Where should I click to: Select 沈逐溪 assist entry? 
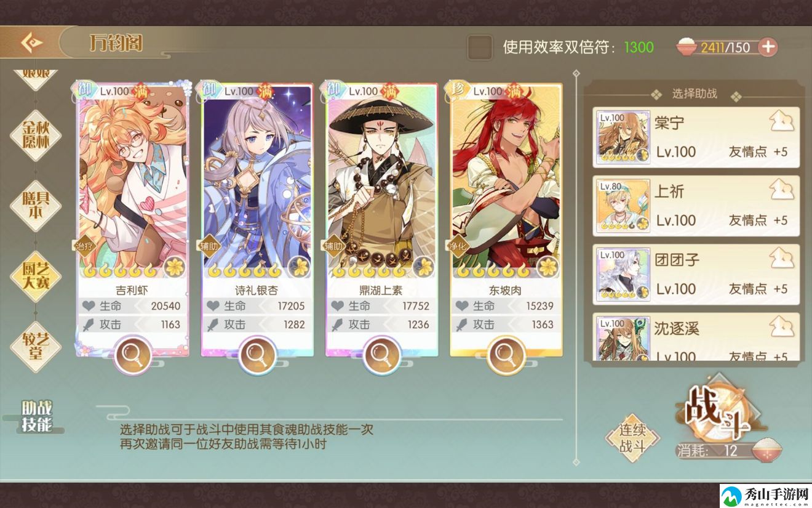click(x=696, y=337)
